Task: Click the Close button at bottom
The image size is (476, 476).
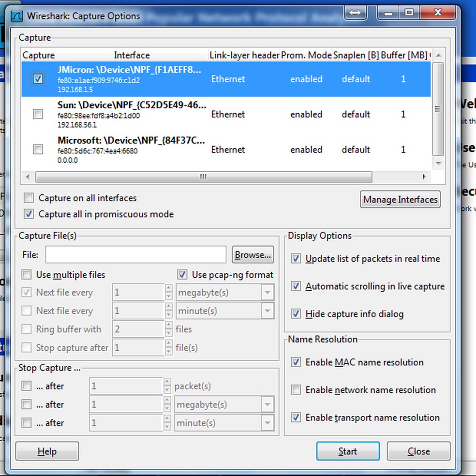Action: tap(418, 451)
